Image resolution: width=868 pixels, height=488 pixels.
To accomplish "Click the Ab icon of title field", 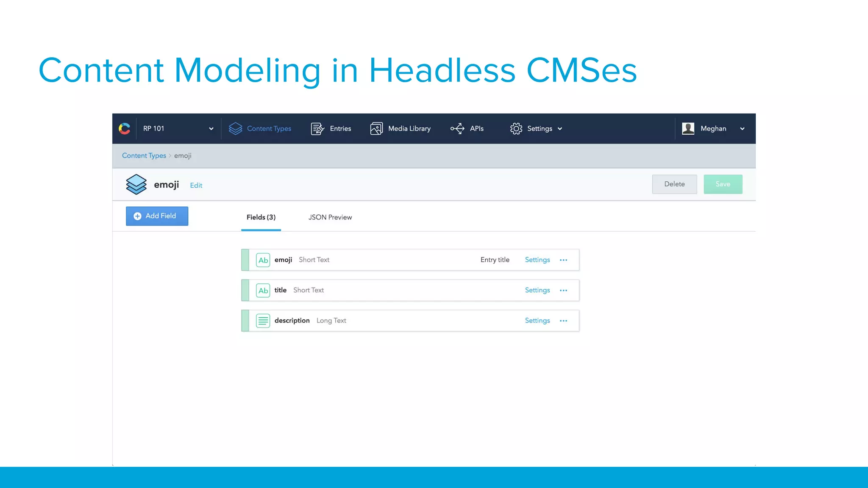I will pos(263,290).
